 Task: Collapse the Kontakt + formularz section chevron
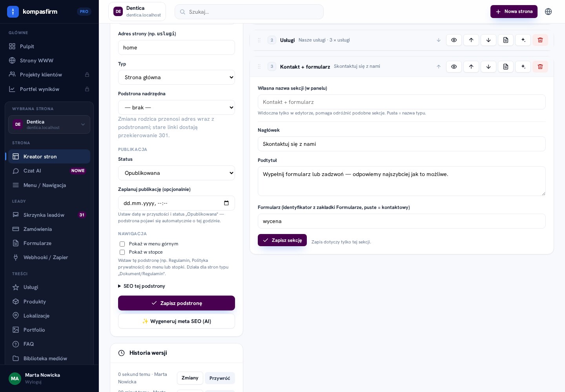(x=439, y=67)
